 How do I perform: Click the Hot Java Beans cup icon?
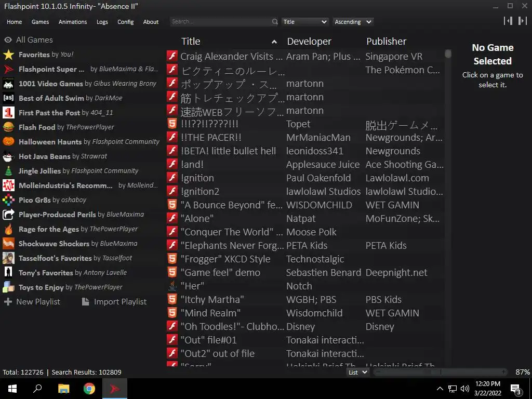click(8, 156)
